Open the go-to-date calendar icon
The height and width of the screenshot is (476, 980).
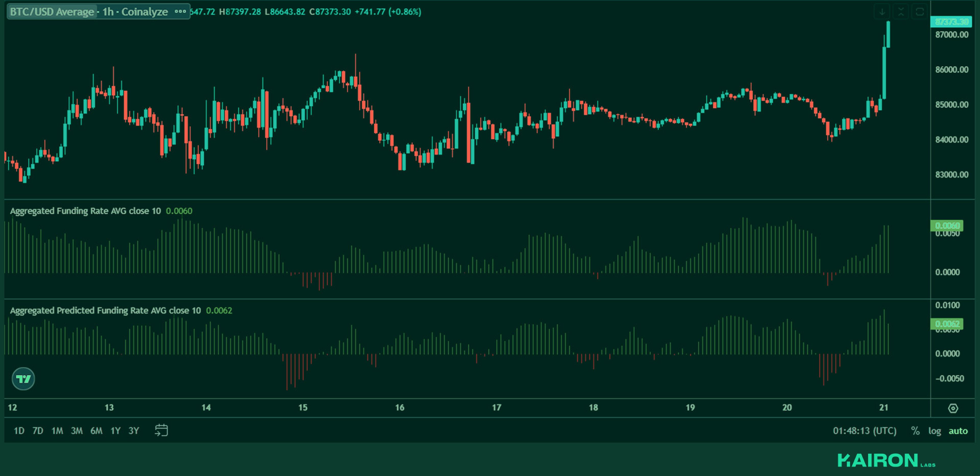(161, 430)
